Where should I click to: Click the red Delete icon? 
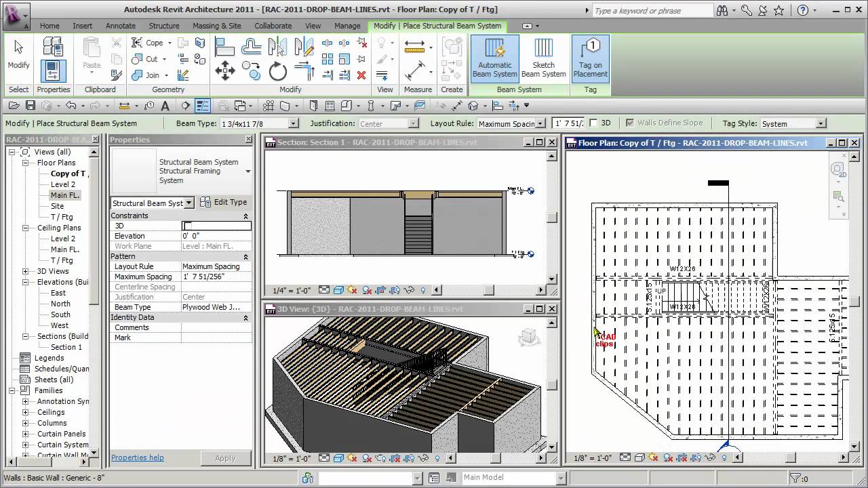point(361,75)
